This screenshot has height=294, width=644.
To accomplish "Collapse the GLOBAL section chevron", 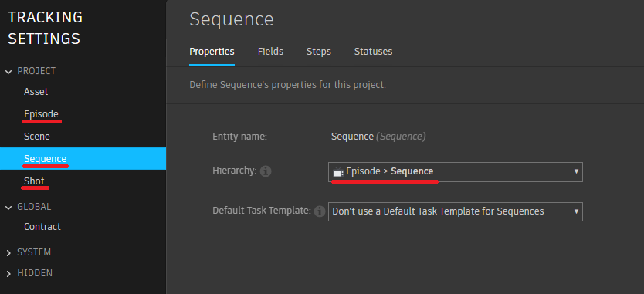I will [x=8, y=208].
